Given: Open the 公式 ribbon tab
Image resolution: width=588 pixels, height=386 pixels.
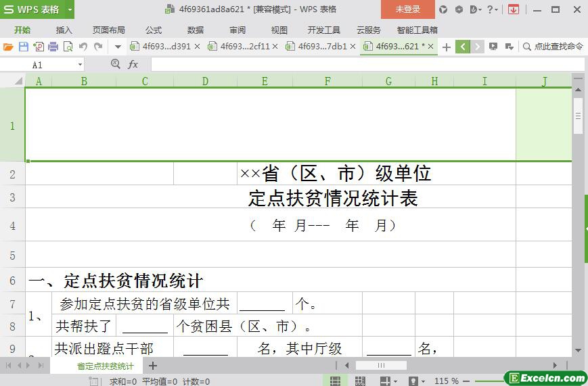Looking at the screenshot, I should pos(154,30).
